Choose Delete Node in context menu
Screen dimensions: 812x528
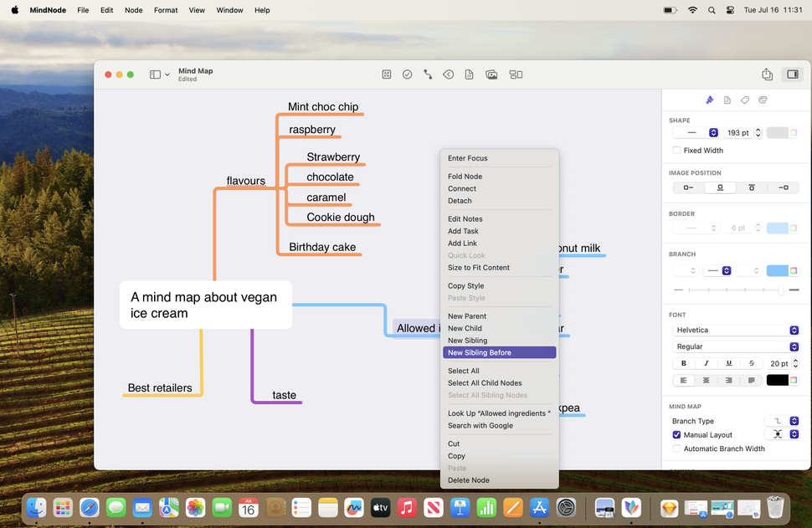(499, 480)
